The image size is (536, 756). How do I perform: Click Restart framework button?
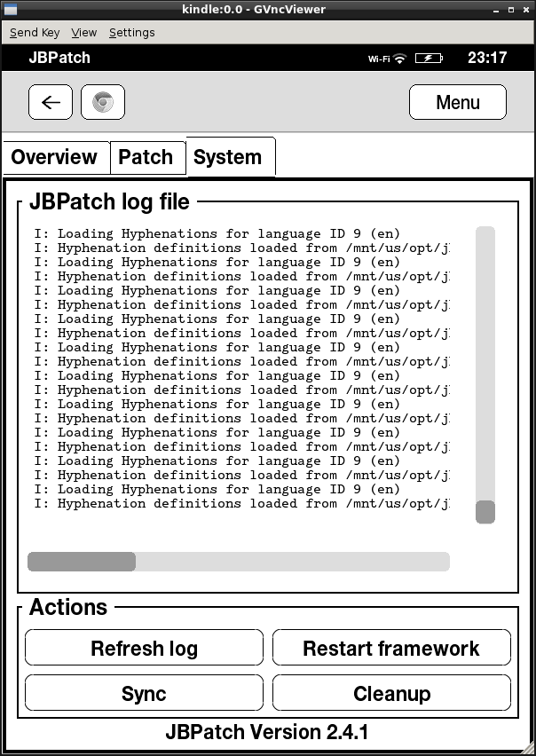tap(391, 648)
